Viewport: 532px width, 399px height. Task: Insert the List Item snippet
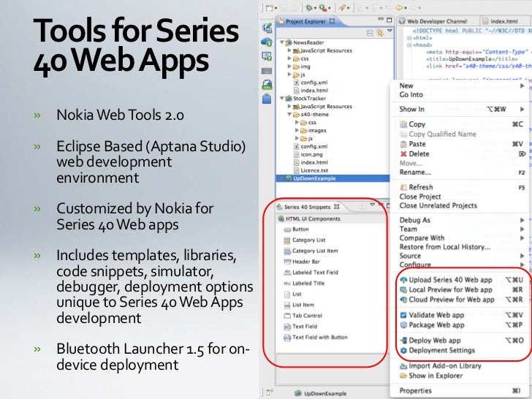point(299,305)
